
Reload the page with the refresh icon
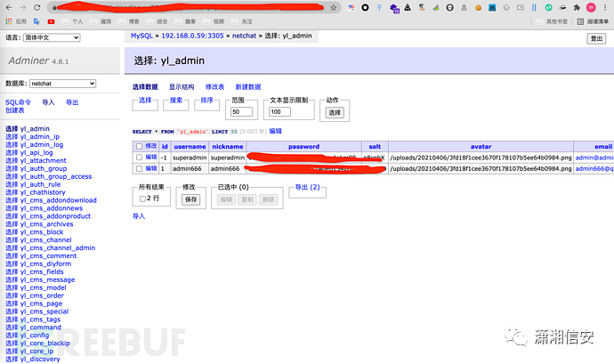pyautogui.click(x=36, y=7)
